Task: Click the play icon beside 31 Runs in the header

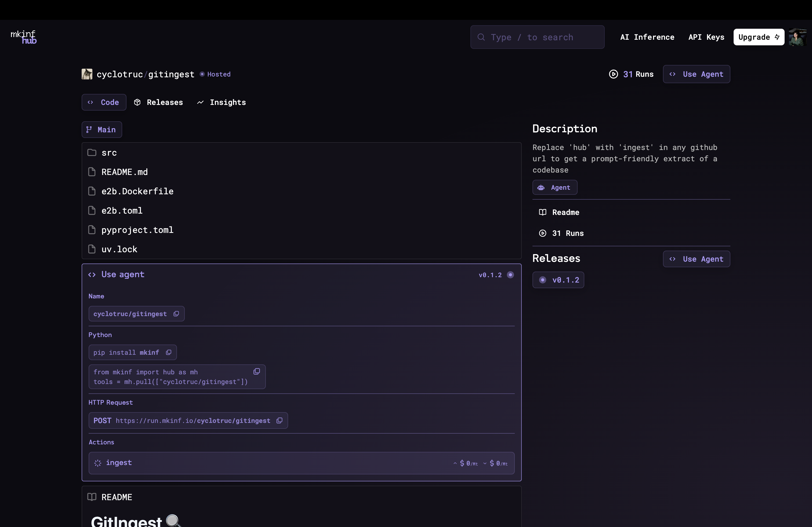Action: click(x=613, y=74)
